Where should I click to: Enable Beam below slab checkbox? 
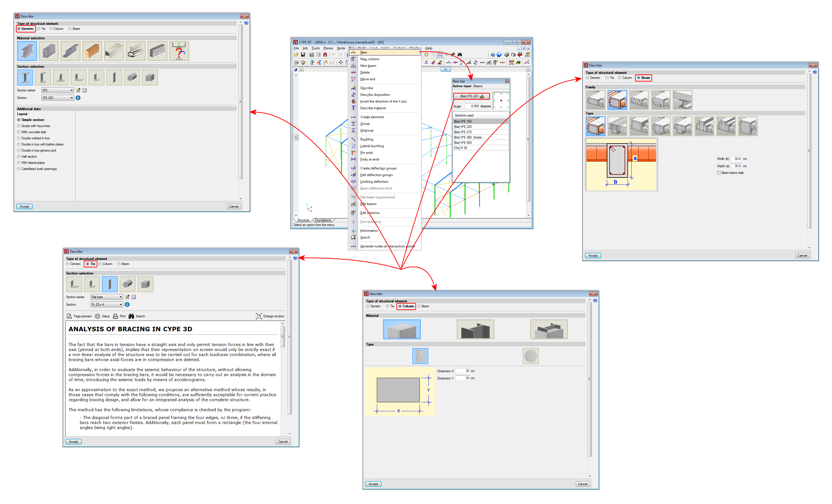719,173
